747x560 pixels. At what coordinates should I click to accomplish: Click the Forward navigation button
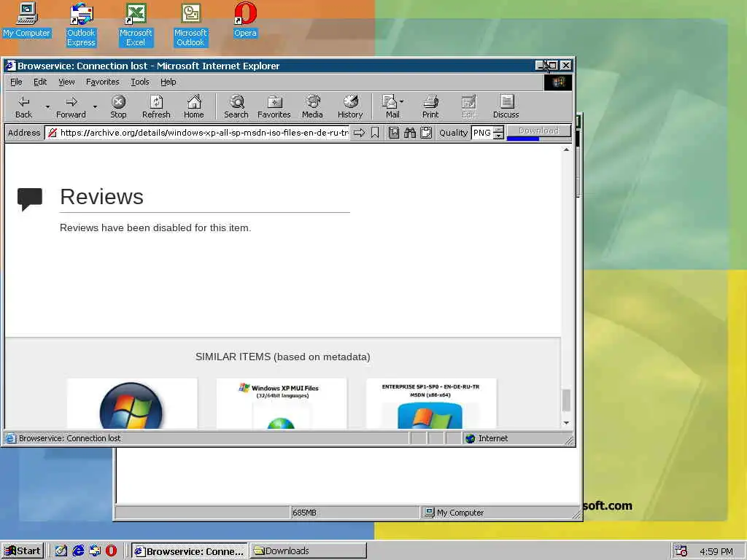click(x=71, y=106)
